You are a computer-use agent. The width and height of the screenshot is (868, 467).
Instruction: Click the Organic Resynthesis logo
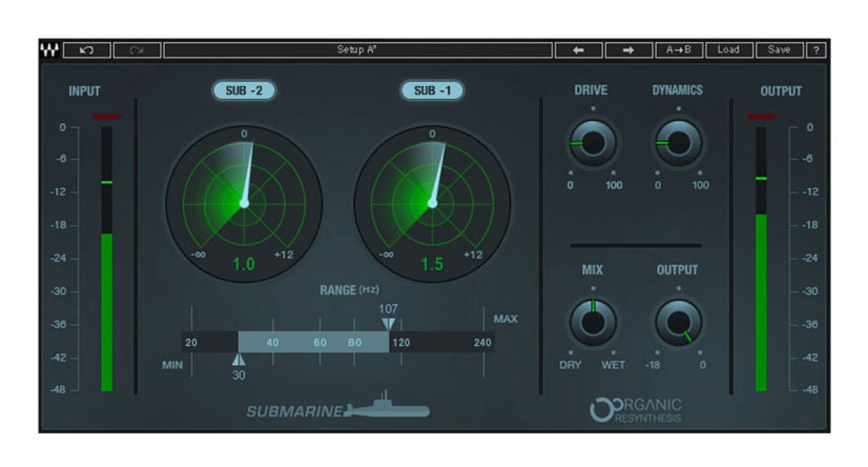click(x=635, y=410)
